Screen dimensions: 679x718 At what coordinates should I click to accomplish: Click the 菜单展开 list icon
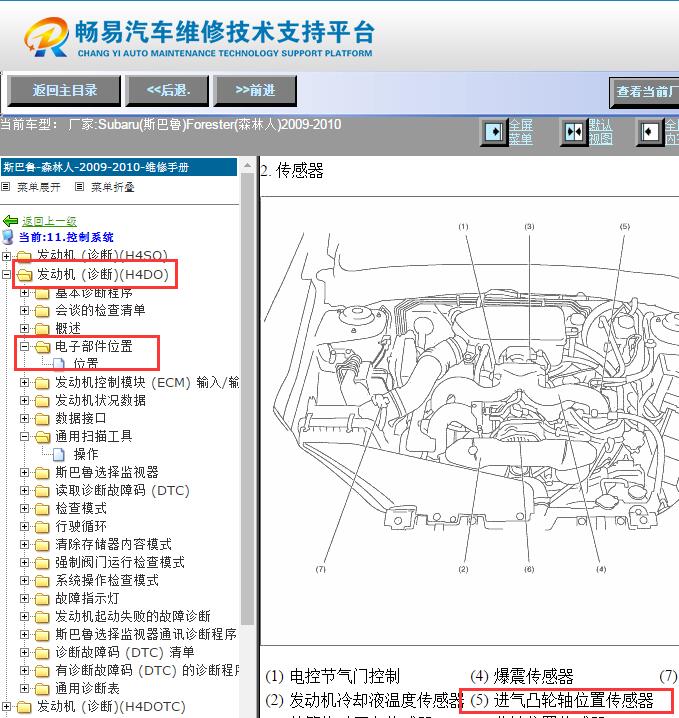coord(6,186)
